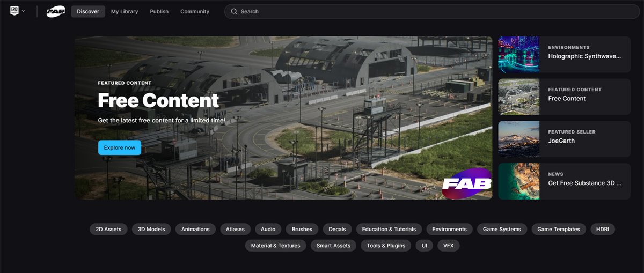The image size is (644, 273).
Task: Click the FEATURED SELLER label
Action: (x=572, y=132)
